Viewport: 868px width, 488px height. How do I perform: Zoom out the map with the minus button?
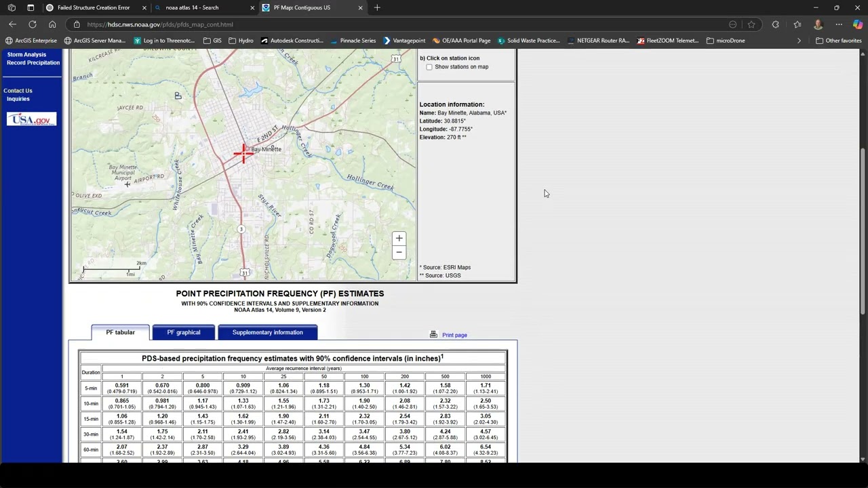click(399, 252)
